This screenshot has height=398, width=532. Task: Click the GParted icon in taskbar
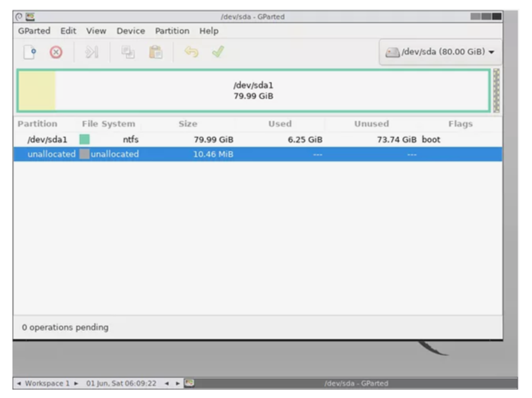(x=189, y=383)
